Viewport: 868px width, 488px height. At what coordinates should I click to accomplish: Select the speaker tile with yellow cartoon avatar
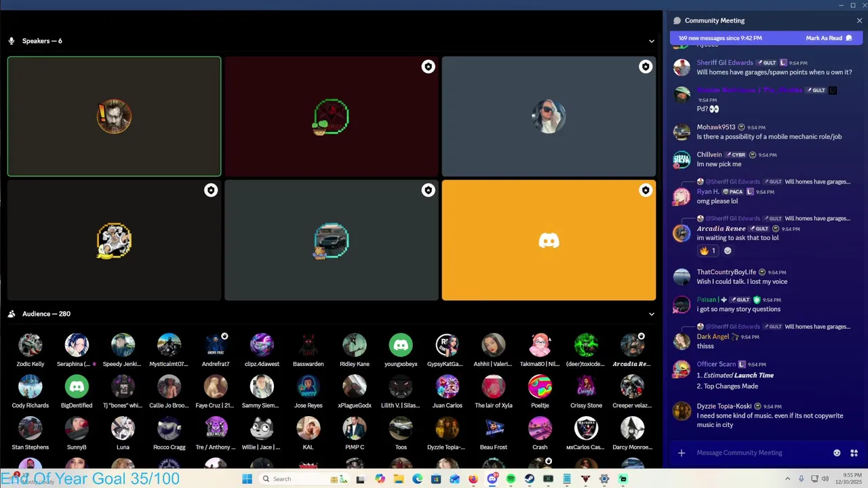click(x=114, y=240)
